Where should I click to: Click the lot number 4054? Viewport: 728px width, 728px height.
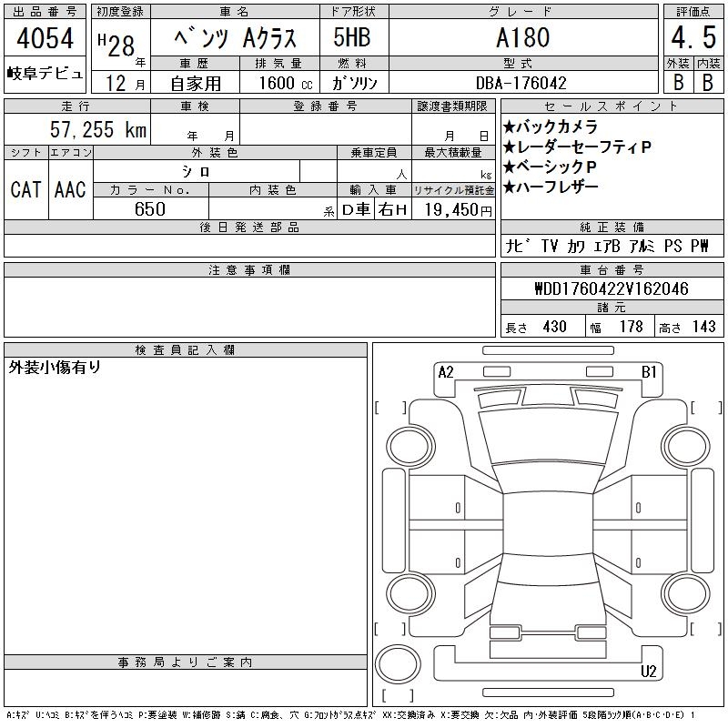[x=46, y=40]
